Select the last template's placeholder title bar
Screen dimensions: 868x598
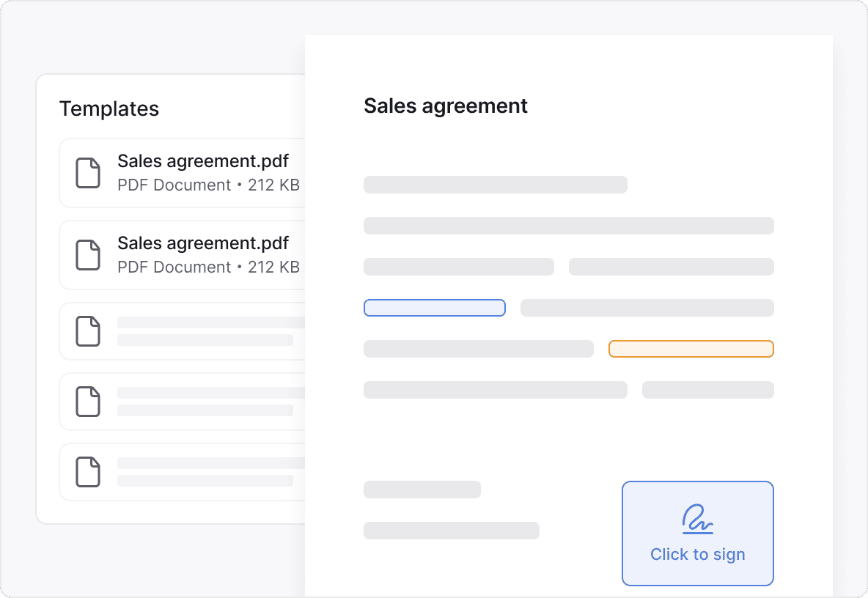(210, 463)
